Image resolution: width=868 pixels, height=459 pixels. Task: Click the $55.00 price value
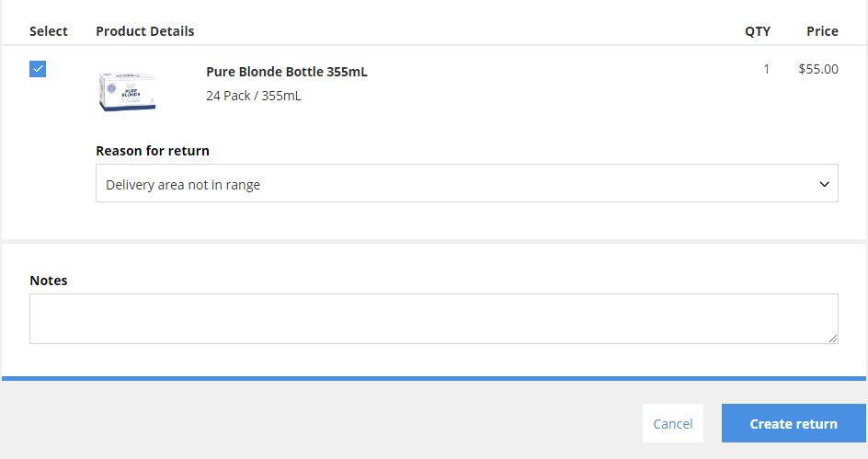pyautogui.click(x=818, y=69)
